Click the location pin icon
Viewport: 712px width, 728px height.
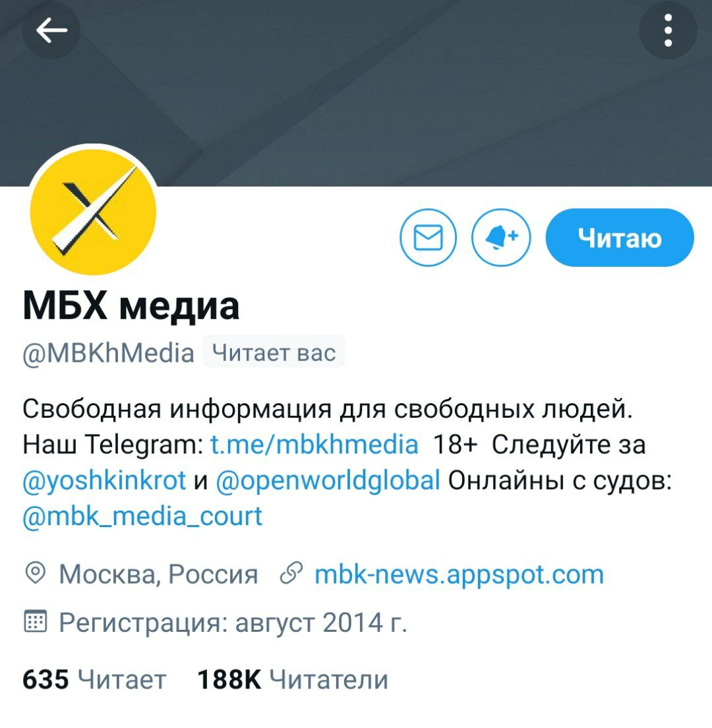tap(36, 573)
